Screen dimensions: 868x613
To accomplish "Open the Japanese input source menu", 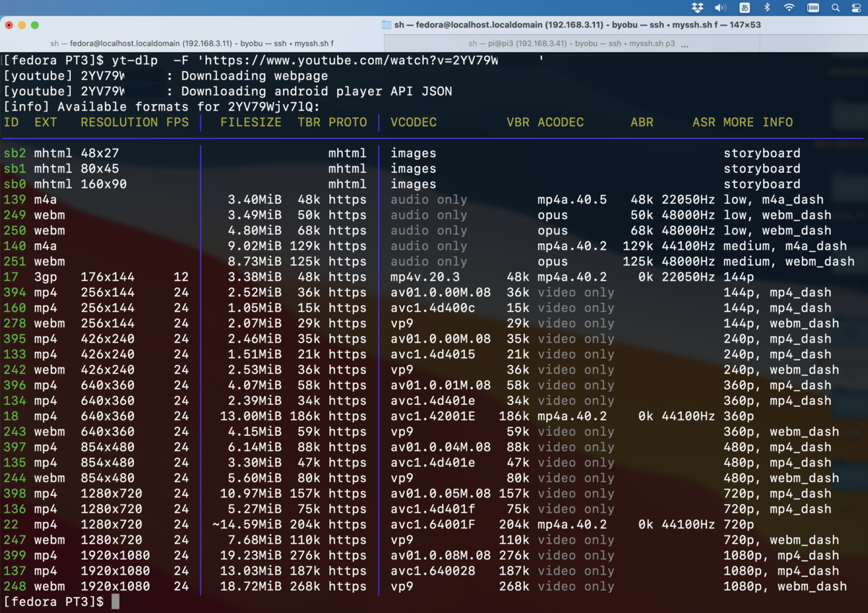I will click(744, 7).
